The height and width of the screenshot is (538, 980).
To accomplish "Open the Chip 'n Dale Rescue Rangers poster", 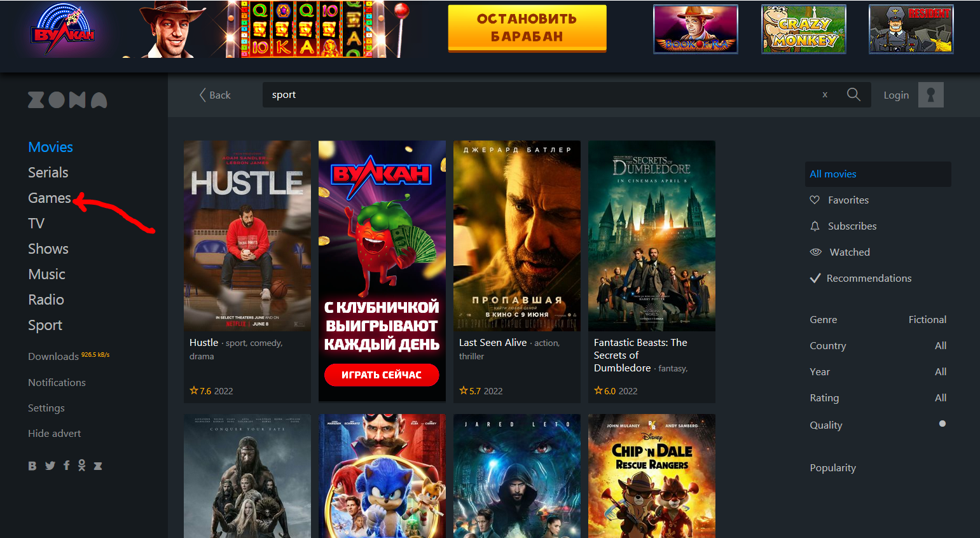I will click(x=652, y=476).
